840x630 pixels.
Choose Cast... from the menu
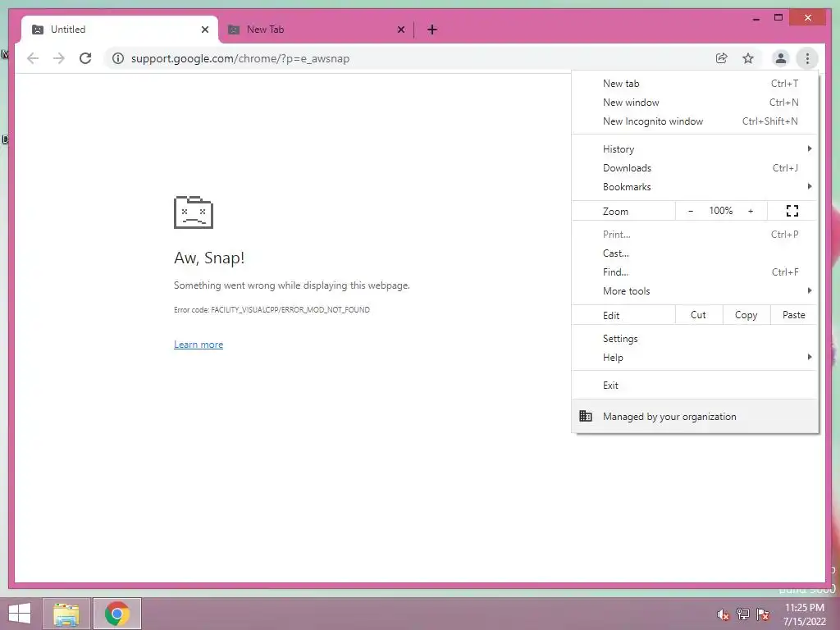point(695,253)
